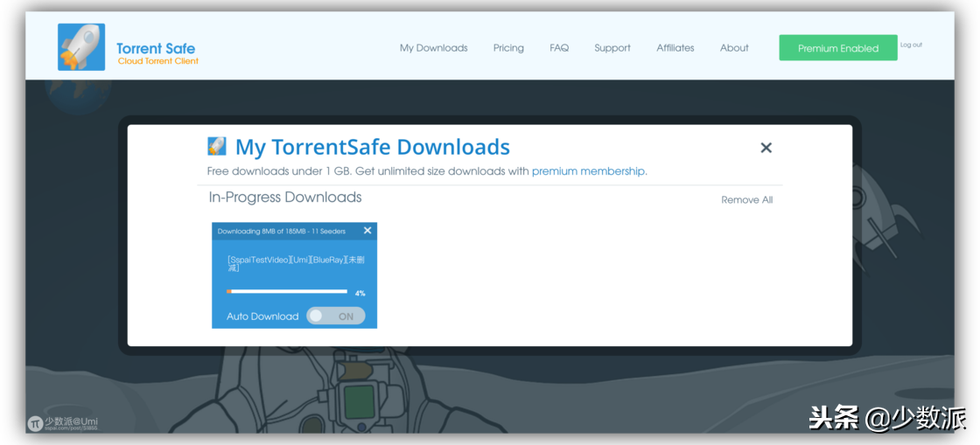This screenshot has height=445, width=980.
Task: Click the Torrent Safe rocket logo
Action: click(x=81, y=47)
